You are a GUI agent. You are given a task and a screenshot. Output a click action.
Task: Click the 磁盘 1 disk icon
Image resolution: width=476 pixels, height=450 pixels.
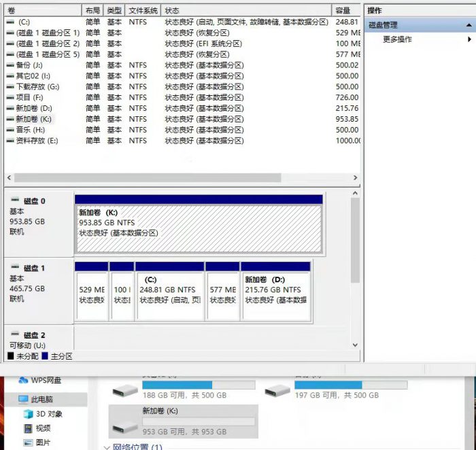[x=15, y=269]
